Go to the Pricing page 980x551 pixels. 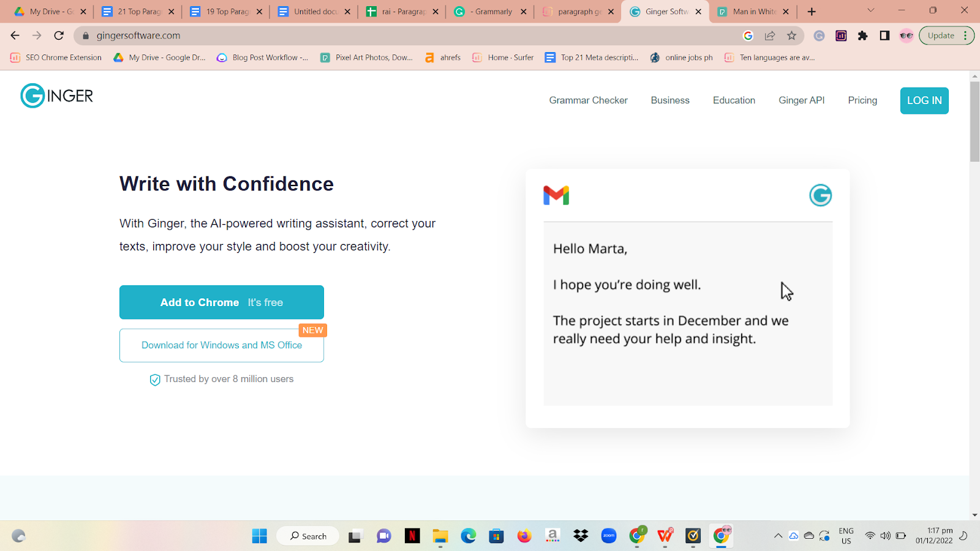point(862,100)
